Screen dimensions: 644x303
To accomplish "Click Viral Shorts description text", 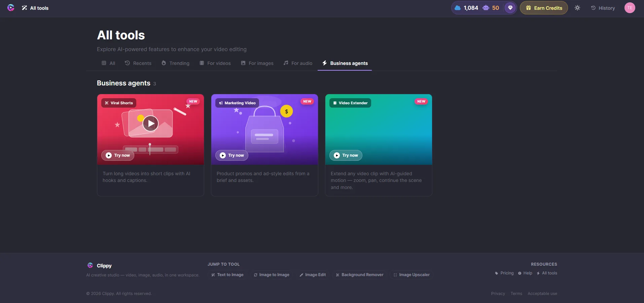I will pos(146,177).
